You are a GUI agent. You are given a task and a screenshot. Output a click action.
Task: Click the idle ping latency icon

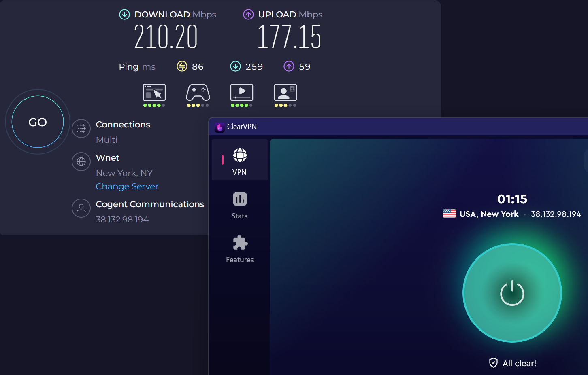click(x=182, y=66)
